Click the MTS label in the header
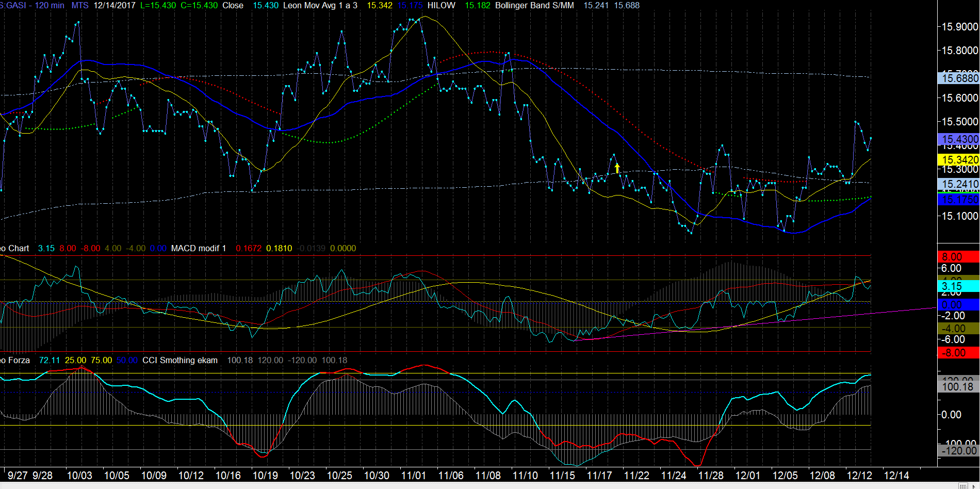This screenshot has height=489, width=980. pyautogui.click(x=80, y=5)
